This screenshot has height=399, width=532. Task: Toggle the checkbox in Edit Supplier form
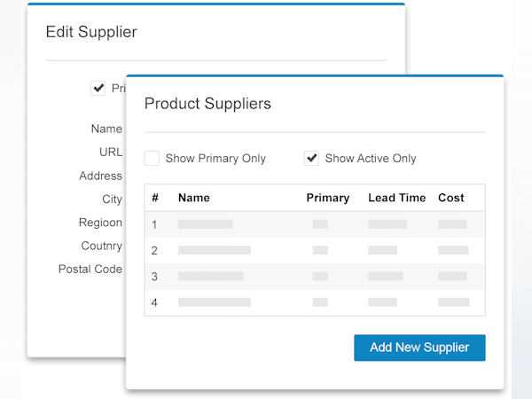pyautogui.click(x=98, y=89)
